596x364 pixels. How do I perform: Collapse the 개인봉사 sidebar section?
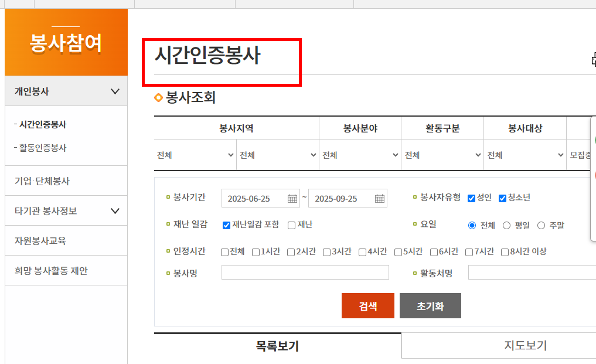(x=66, y=91)
